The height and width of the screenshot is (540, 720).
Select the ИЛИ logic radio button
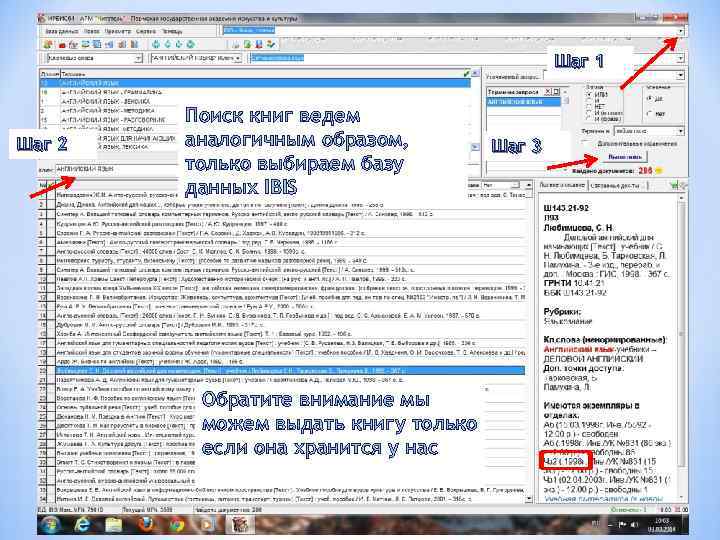click(x=589, y=94)
